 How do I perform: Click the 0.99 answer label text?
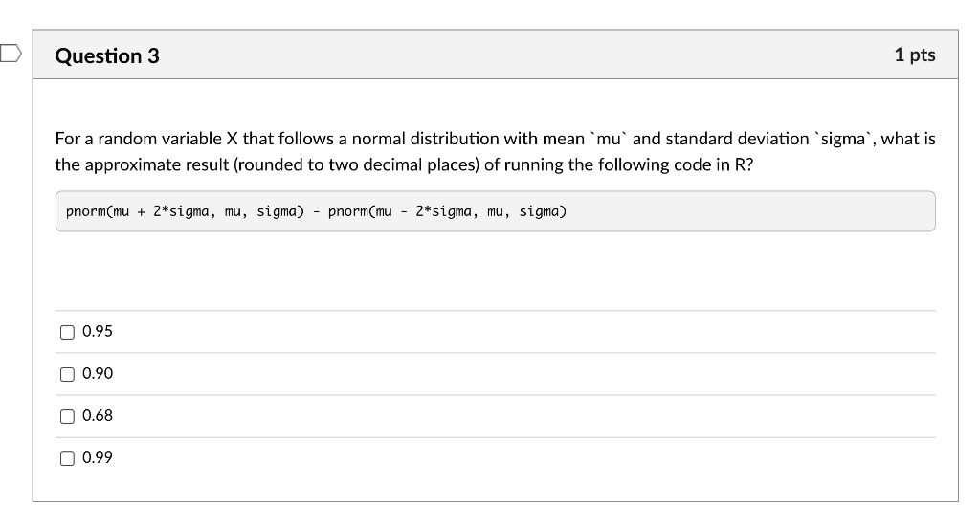click(x=98, y=458)
